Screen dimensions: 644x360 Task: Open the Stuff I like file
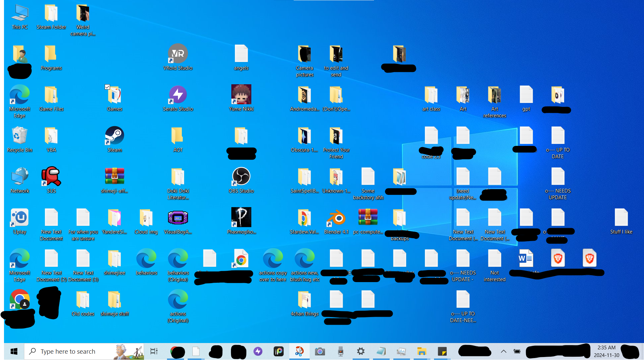coord(621,221)
